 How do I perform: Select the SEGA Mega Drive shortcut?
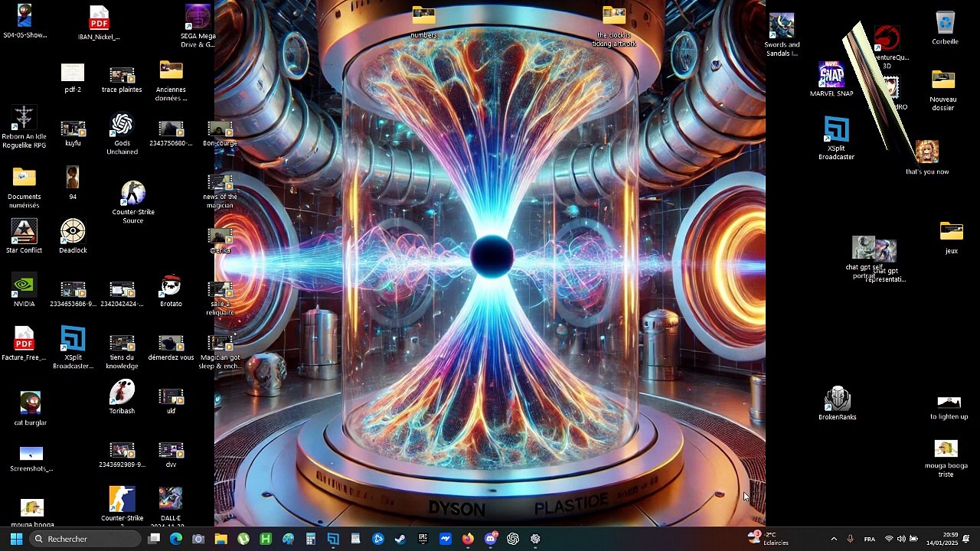198,27
